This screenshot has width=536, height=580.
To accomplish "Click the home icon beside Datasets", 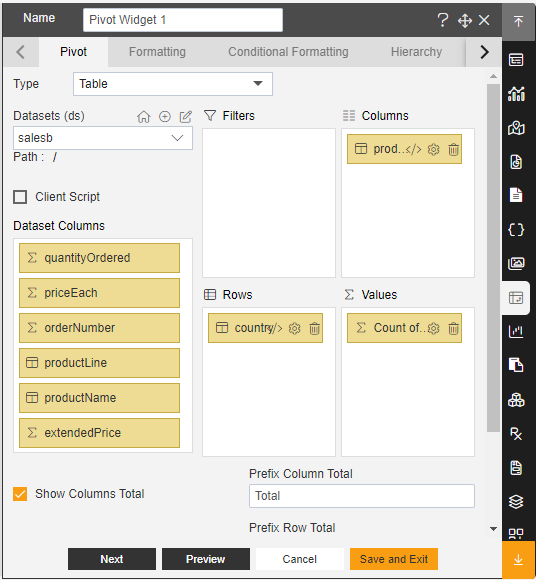I will 144,117.
